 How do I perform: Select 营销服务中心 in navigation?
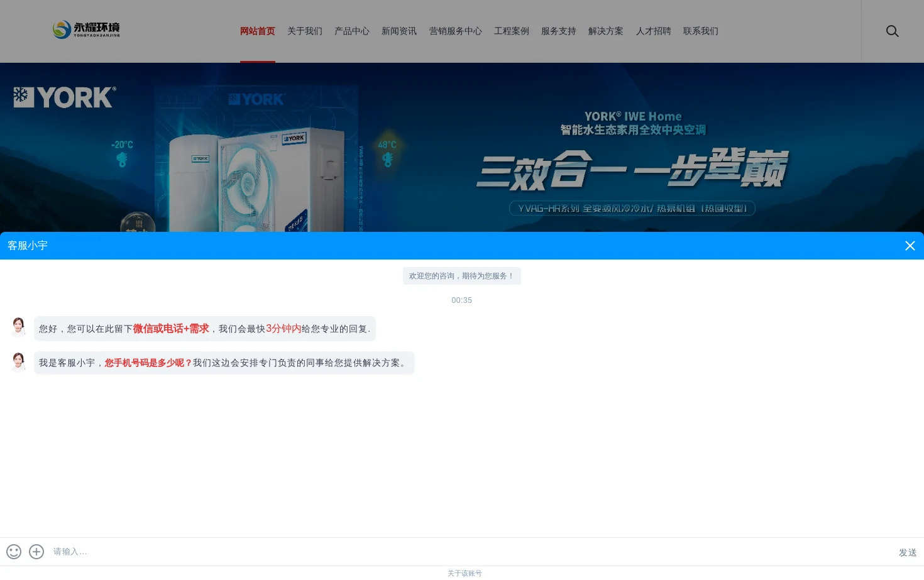(x=456, y=31)
